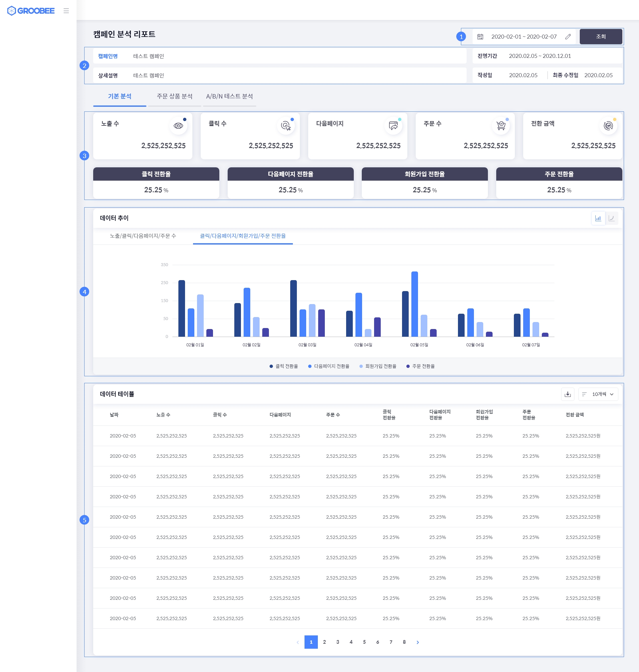
Task: Go to page 2 of table
Action: pos(324,642)
